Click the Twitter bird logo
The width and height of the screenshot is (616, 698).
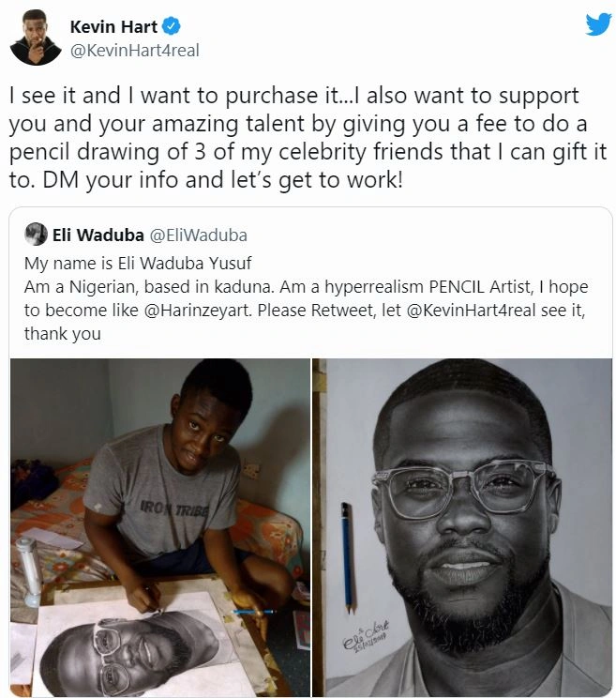[597, 24]
